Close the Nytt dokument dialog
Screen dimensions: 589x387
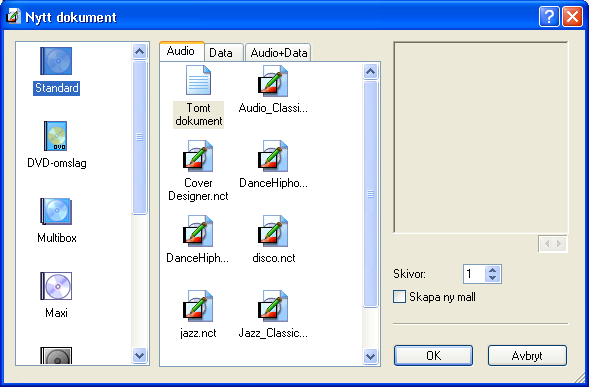pyautogui.click(x=572, y=17)
